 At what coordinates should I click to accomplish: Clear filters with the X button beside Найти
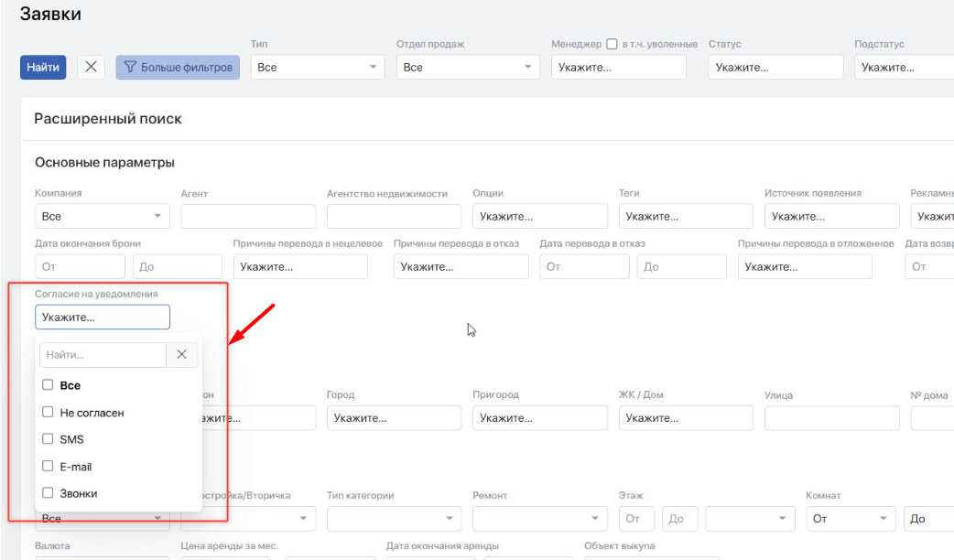[x=91, y=67]
